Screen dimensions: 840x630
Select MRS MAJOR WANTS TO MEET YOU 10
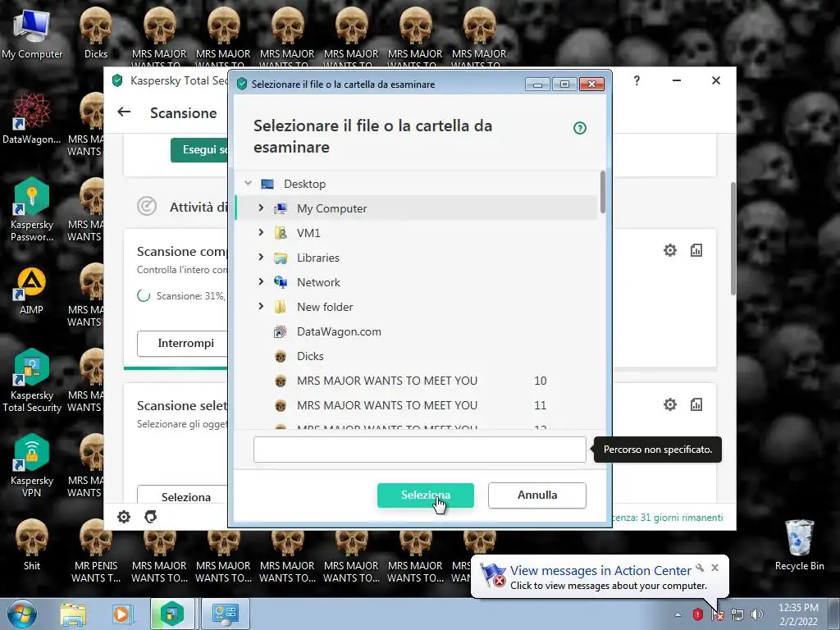tap(416, 381)
